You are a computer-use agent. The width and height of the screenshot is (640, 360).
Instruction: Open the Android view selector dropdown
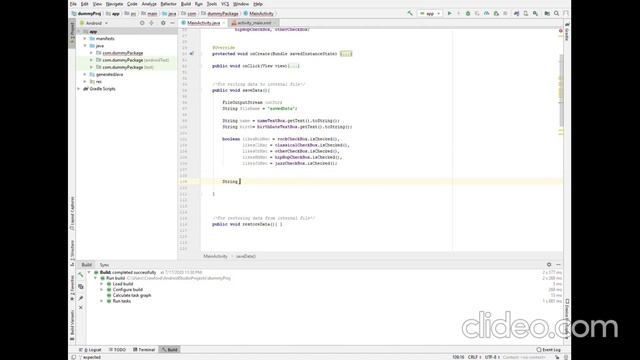click(x=94, y=23)
